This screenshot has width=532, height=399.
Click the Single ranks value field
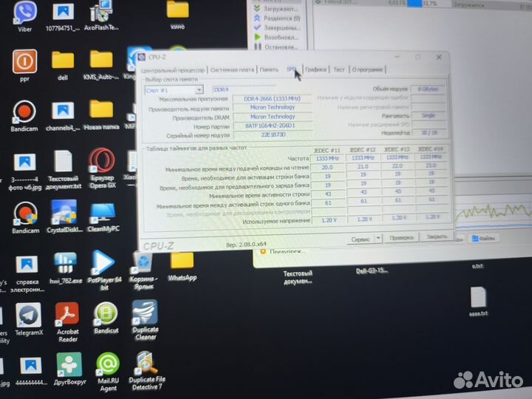pyautogui.click(x=428, y=115)
